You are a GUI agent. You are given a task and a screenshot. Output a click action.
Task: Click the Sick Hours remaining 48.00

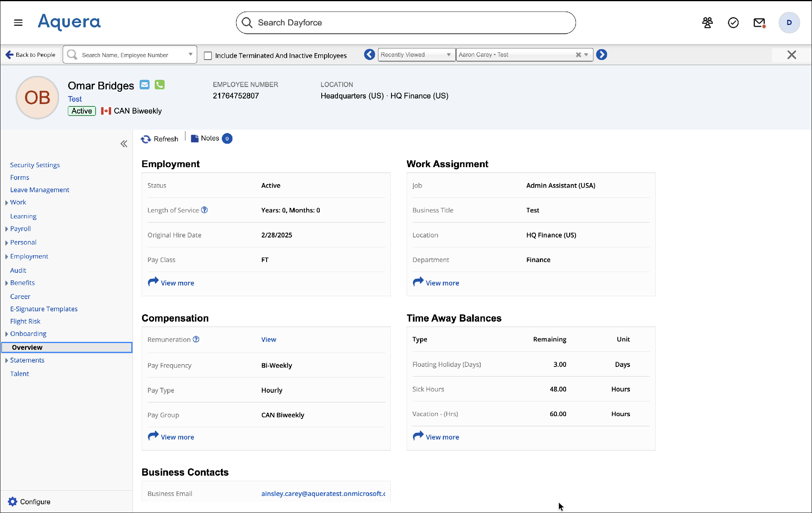click(x=558, y=389)
